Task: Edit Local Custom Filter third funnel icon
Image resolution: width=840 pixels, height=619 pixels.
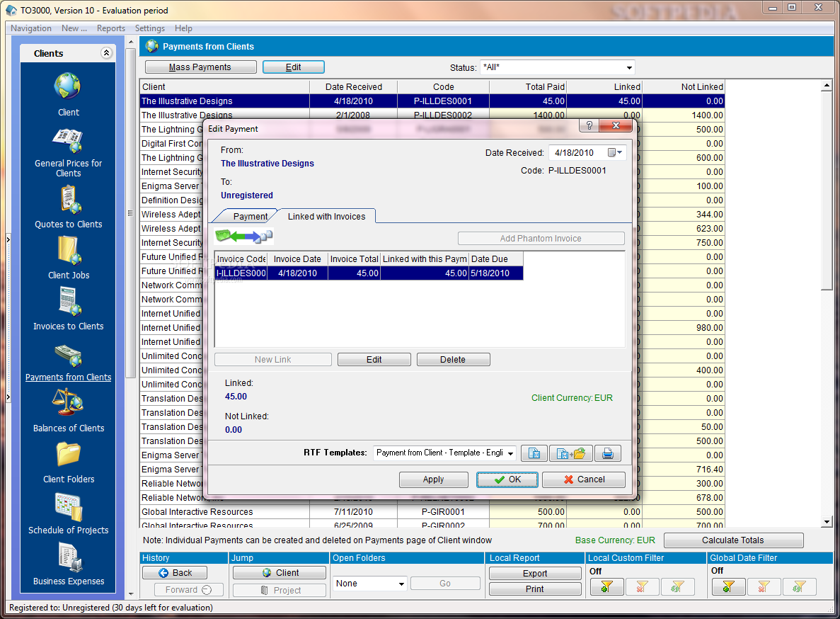Action: [678, 587]
